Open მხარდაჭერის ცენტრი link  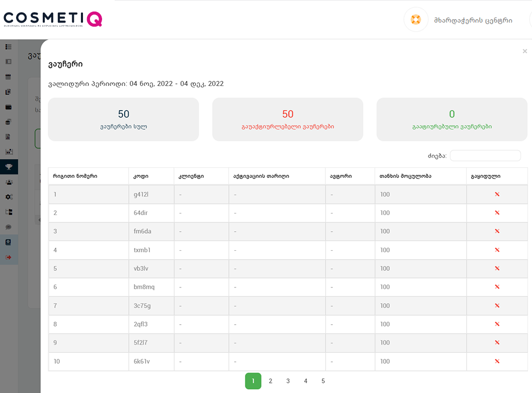(473, 21)
